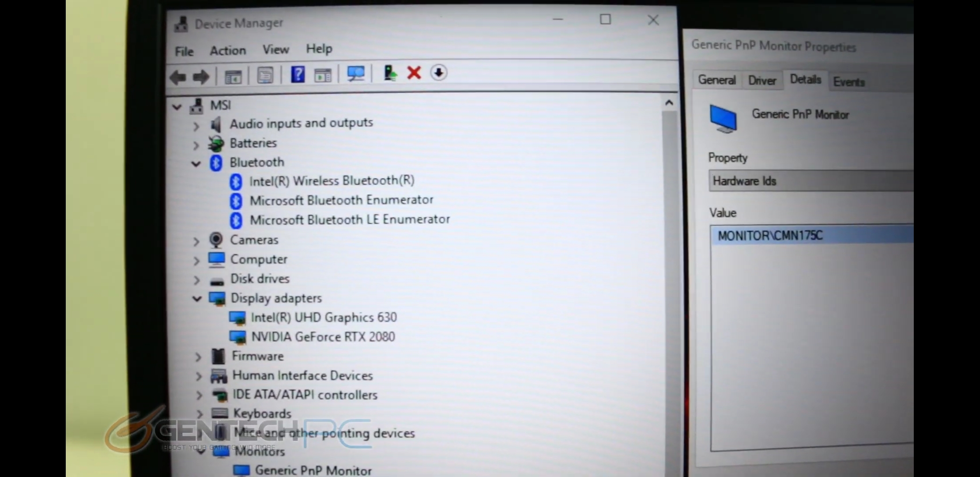The width and height of the screenshot is (980, 477).
Task: Click the Properties toolbar icon
Action: click(265, 76)
